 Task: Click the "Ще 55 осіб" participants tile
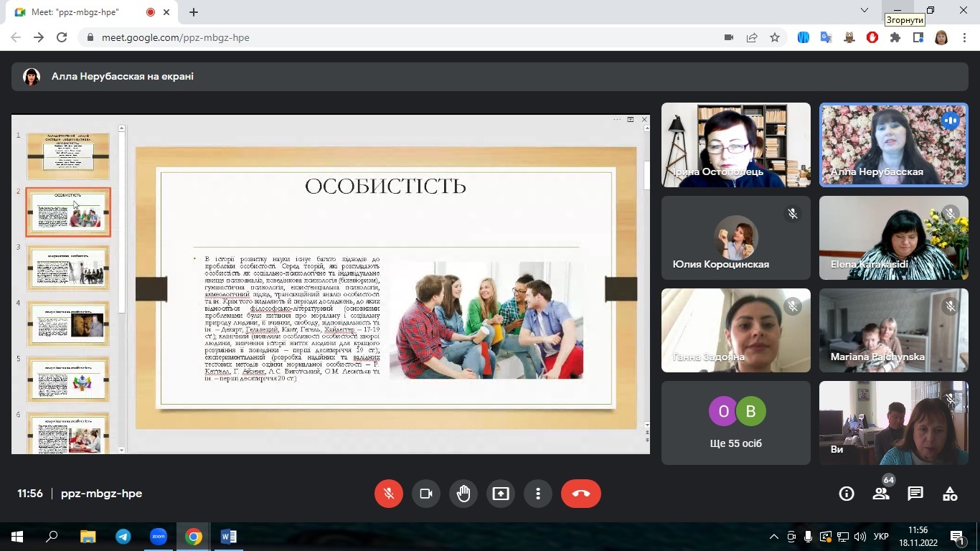(x=735, y=423)
